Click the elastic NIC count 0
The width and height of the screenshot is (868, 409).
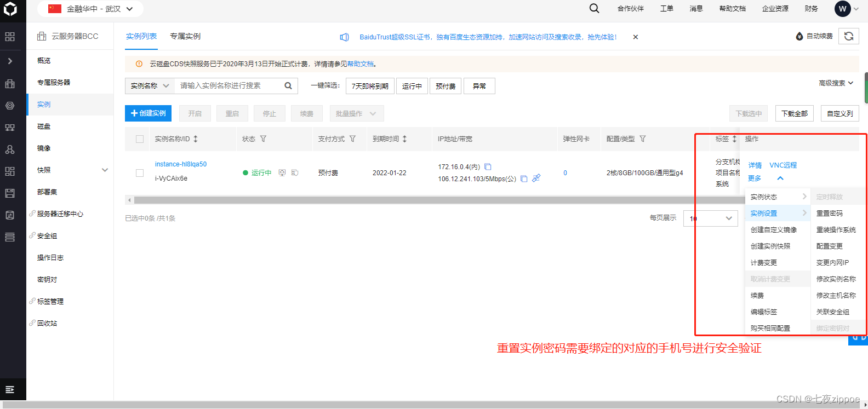565,173
